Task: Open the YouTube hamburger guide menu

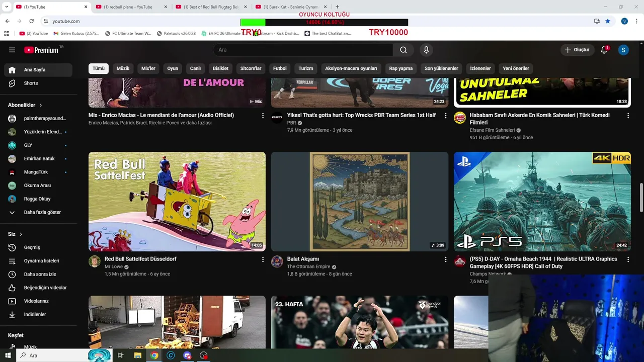Action: point(12,50)
